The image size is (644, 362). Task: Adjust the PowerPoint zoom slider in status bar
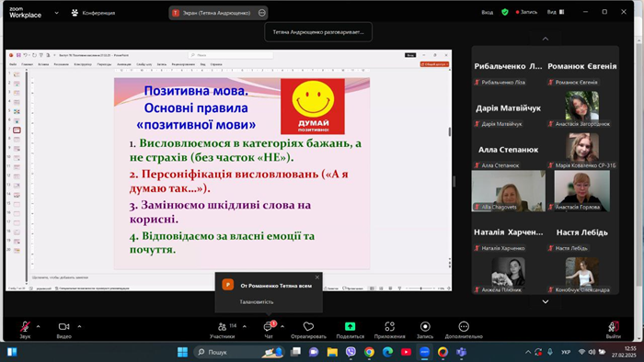[x=421, y=288]
